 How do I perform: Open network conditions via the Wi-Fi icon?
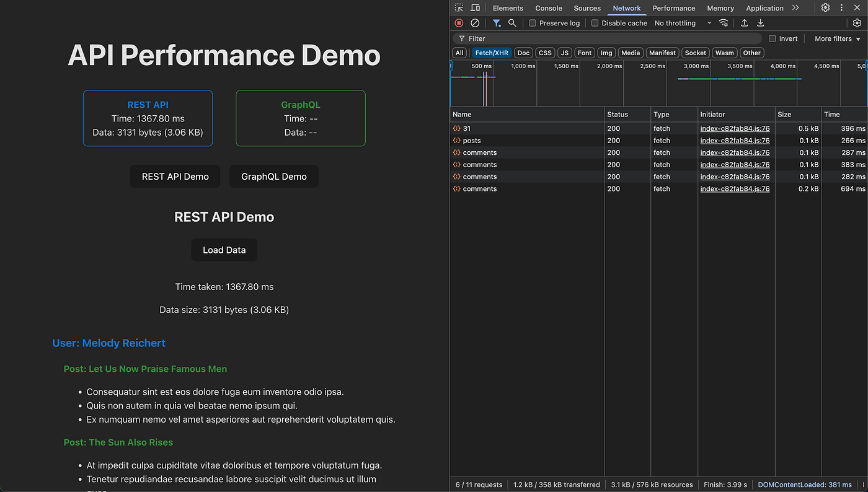(x=724, y=23)
